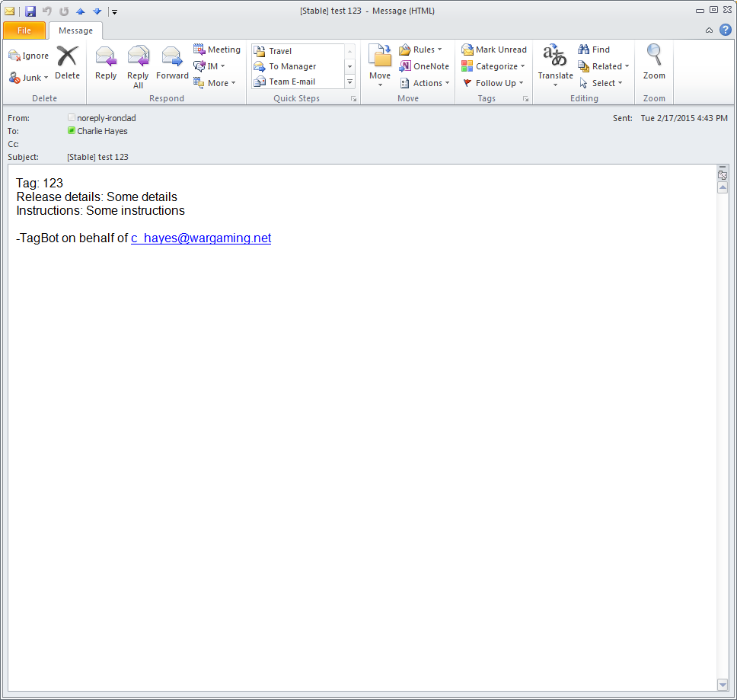Screen dimensions: 737x700
Task: Open Quick Steps dialog launcher
Action: pos(353,99)
